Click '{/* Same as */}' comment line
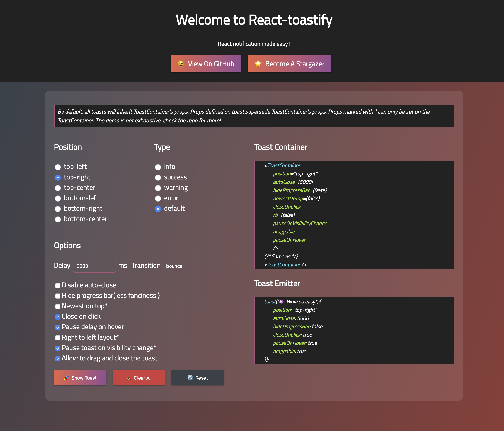 click(281, 256)
